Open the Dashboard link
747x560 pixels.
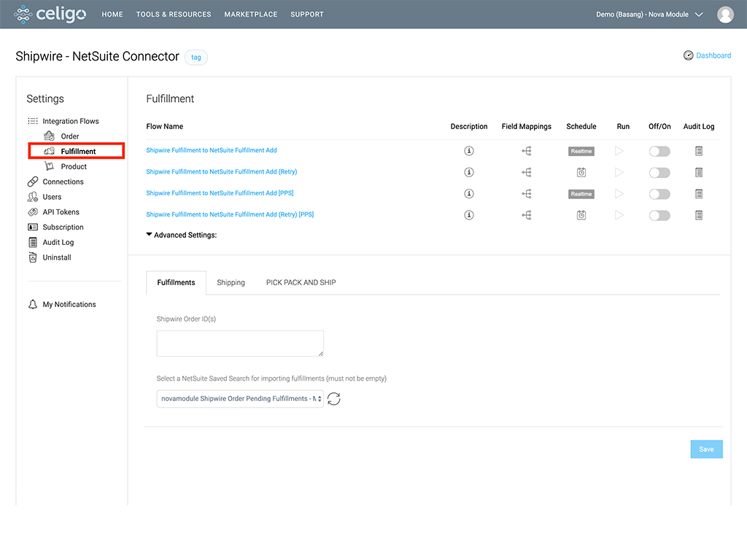pos(713,55)
